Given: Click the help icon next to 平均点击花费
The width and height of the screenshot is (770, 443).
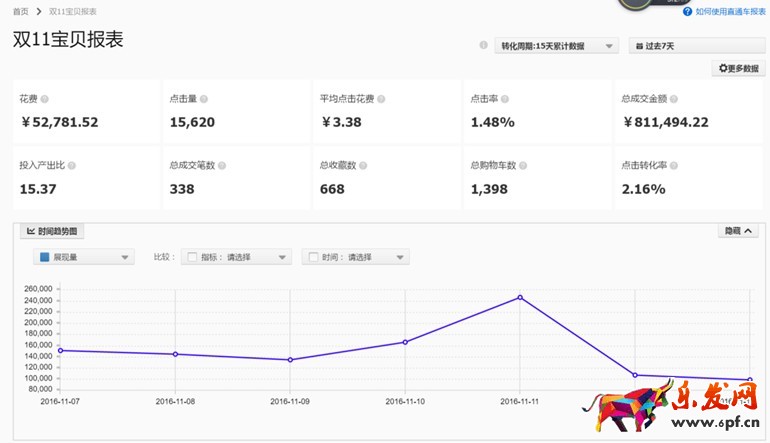Looking at the screenshot, I should tap(381, 99).
